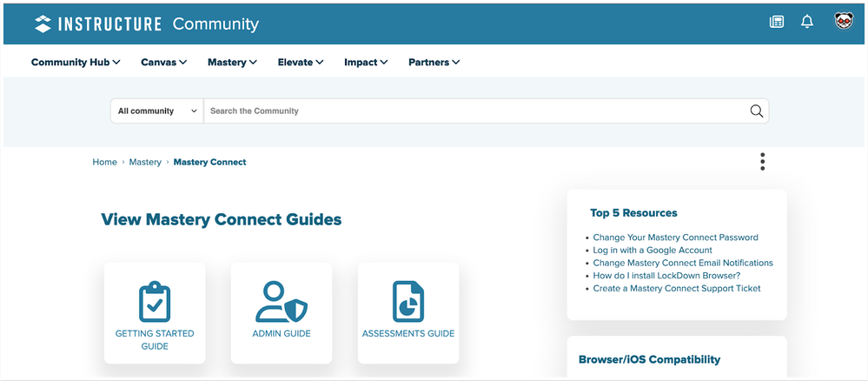Open How do I install LockDown Browser?

666,276
